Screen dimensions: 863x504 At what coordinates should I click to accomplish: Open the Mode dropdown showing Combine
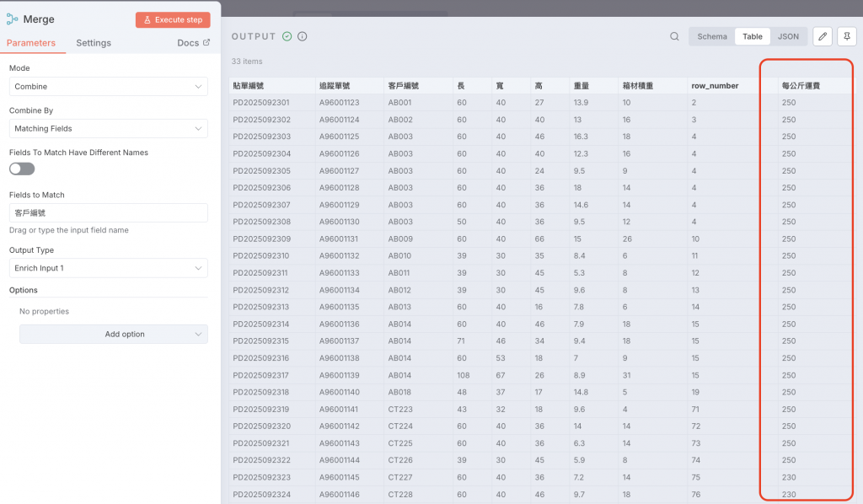(109, 86)
